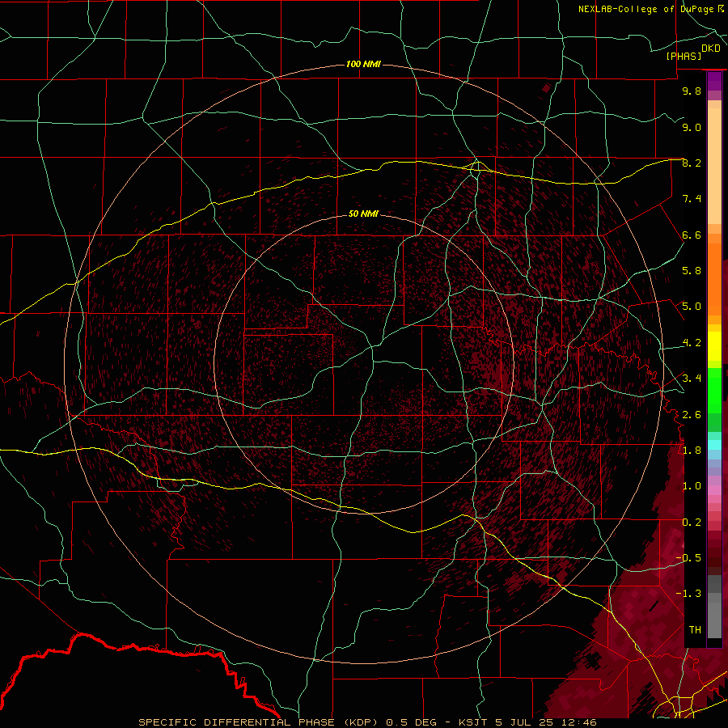Click the -1.3 legend value

click(x=688, y=594)
